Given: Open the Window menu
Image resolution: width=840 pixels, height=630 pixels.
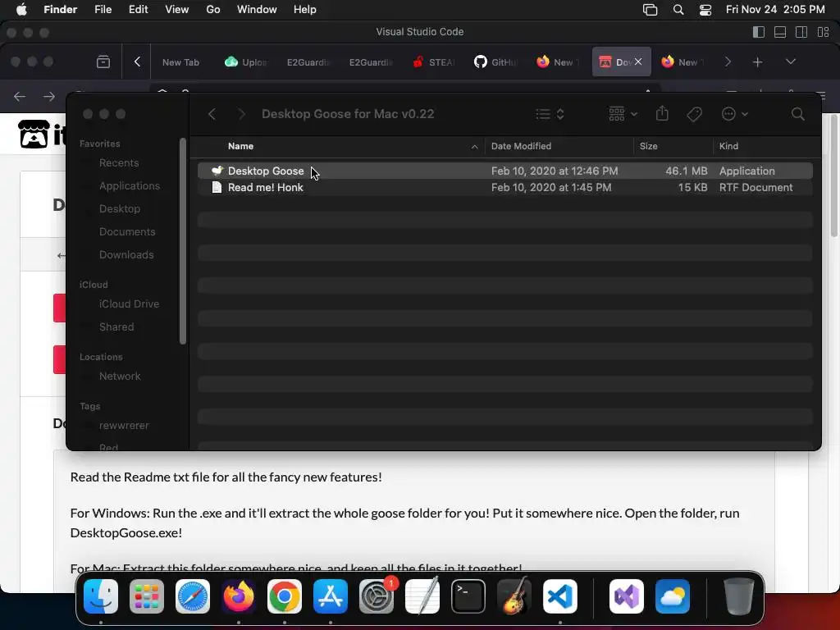Looking at the screenshot, I should tap(257, 10).
